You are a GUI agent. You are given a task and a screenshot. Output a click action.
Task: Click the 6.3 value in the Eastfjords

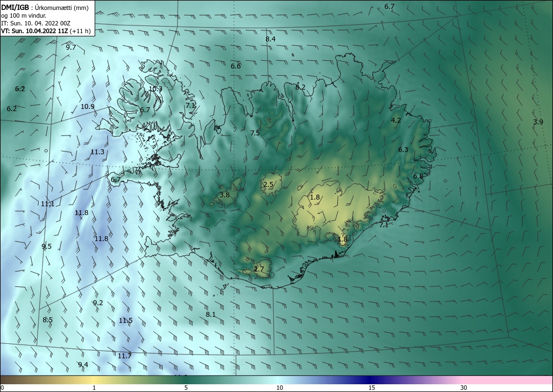click(x=403, y=149)
